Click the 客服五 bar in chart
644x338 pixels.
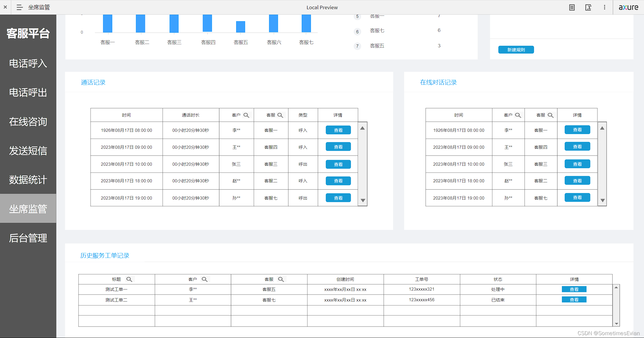click(240, 27)
